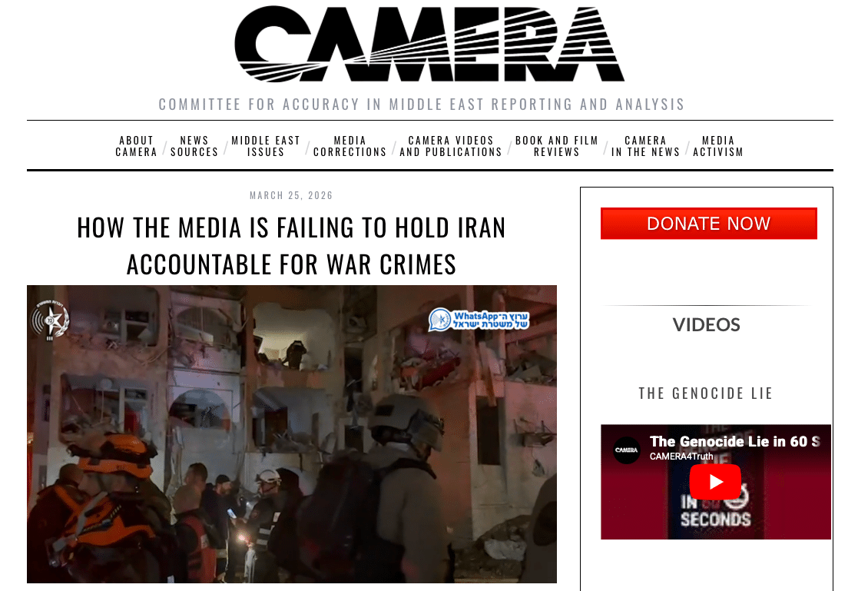
Task: Open The Genocide Lie in 60 Seconds title
Action: point(734,441)
